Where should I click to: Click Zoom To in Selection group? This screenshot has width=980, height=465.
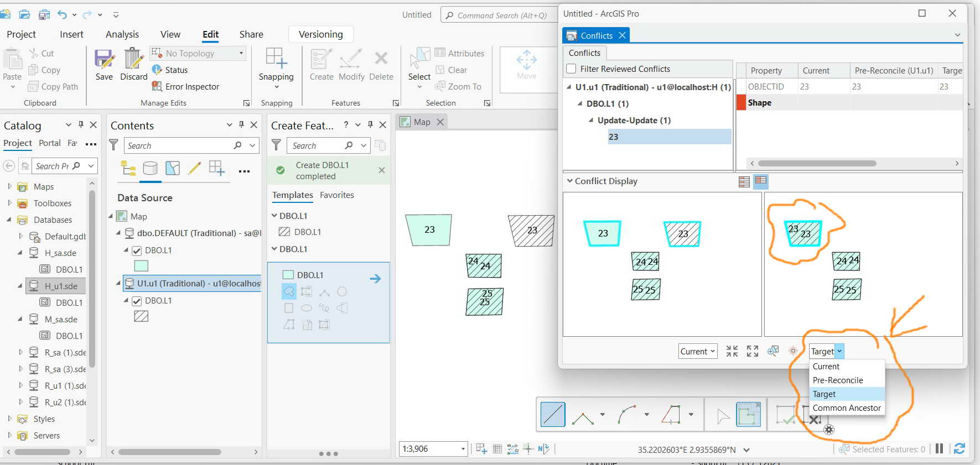pos(458,87)
